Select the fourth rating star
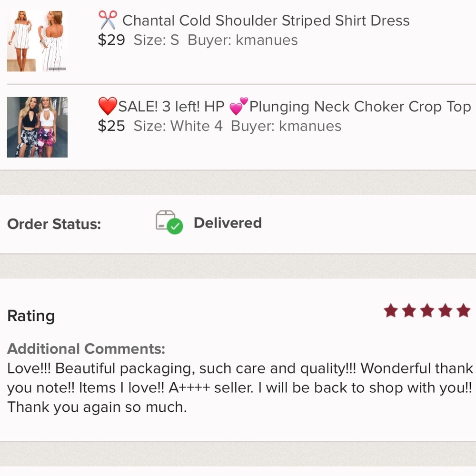This screenshot has width=476, height=476. pyautogui.click(x=446, y=311)
